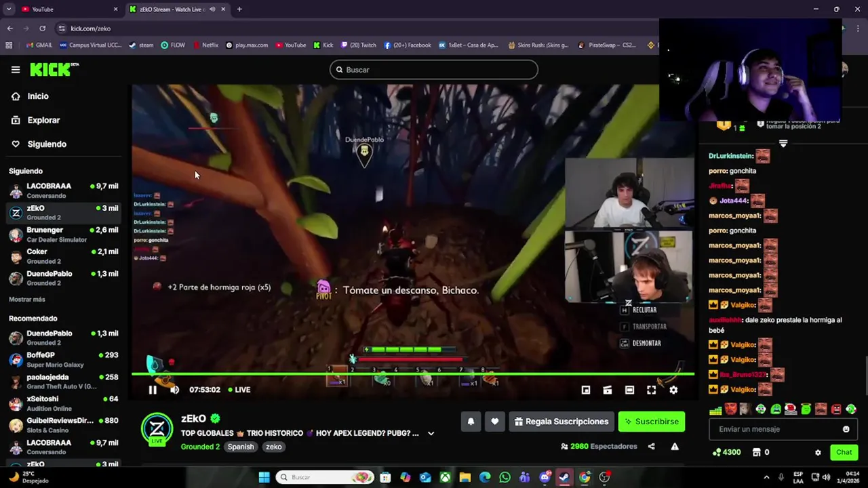Image resolution: width=868 pixels, height=488 pixels.
Task: Select the green equalizer emote
Action: (715, 409)
